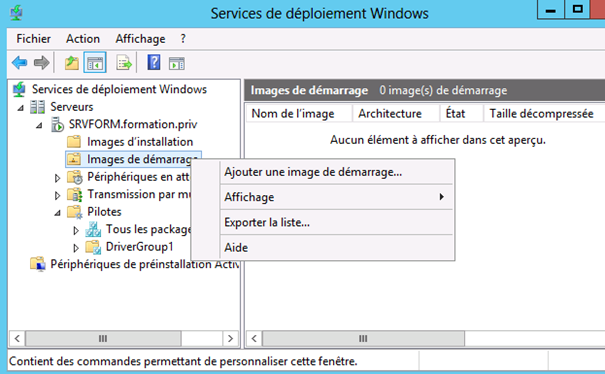Click the results pane horizontal scrollbar thumb
This screenshot has width=605, height=374.
363,338
